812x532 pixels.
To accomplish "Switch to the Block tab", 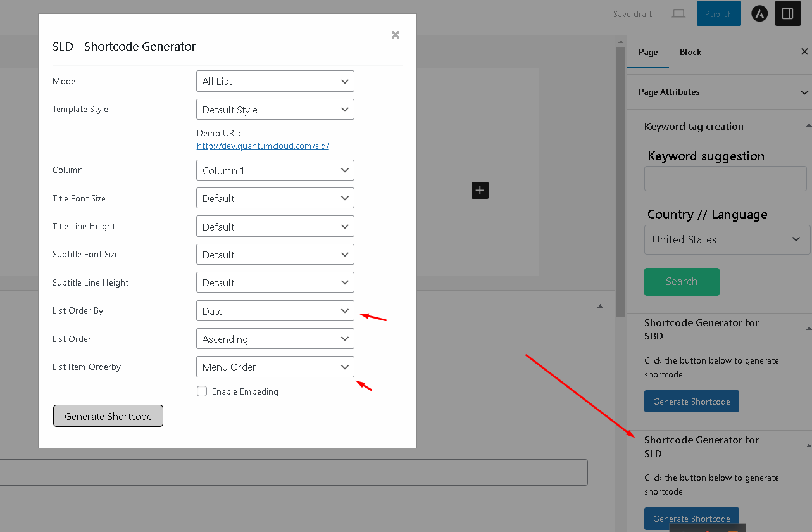I will 690,52.
